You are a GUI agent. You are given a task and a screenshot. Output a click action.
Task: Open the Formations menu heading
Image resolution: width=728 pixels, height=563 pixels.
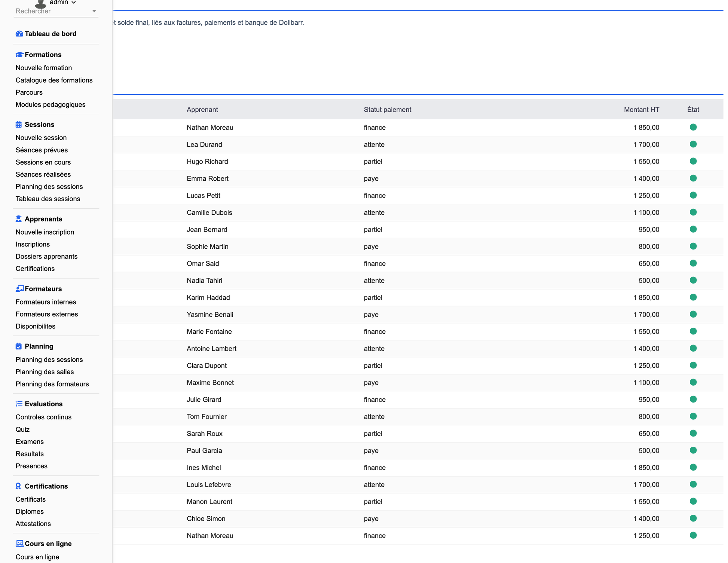coord(43,55)
